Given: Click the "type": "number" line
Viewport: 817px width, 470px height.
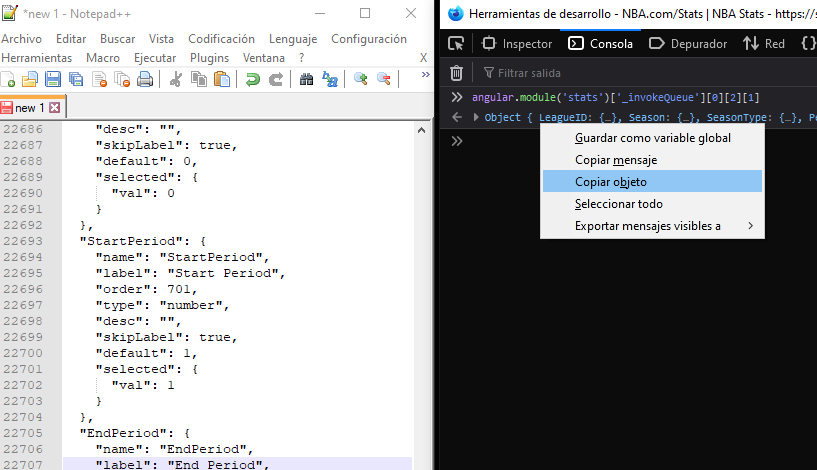Looking at the screenshot, I should click(162, 305).
